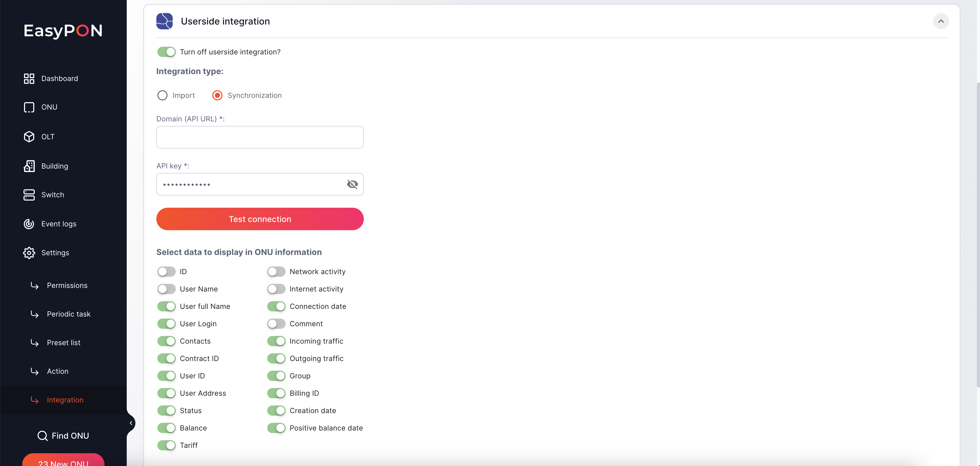Click the ONU tablet icon in sidebar
Viewport: 980px width, 466px height.
(x=29, y=107)
